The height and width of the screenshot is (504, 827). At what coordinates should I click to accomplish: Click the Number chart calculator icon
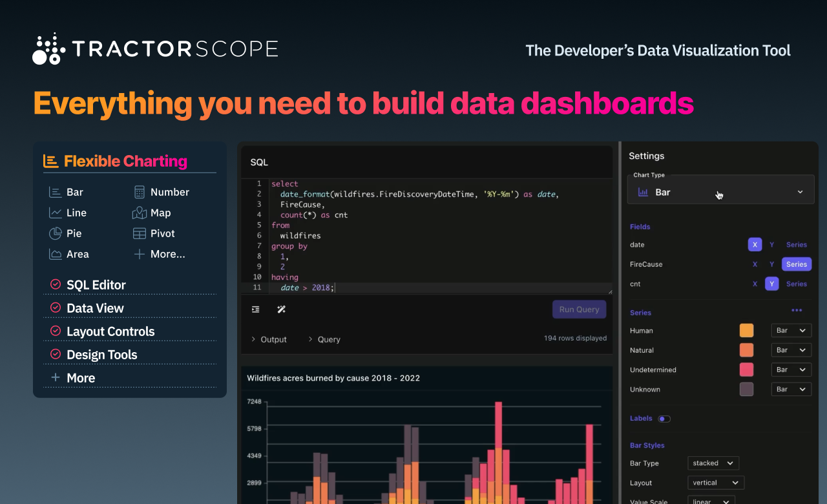(x=140, y=192)
